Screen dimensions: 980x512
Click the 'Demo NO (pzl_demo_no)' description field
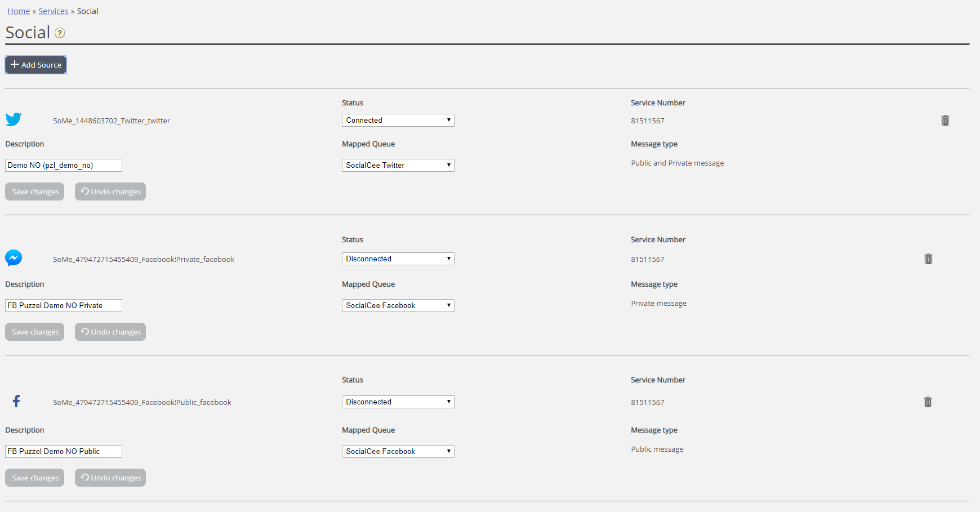click(x=64, y=166)
